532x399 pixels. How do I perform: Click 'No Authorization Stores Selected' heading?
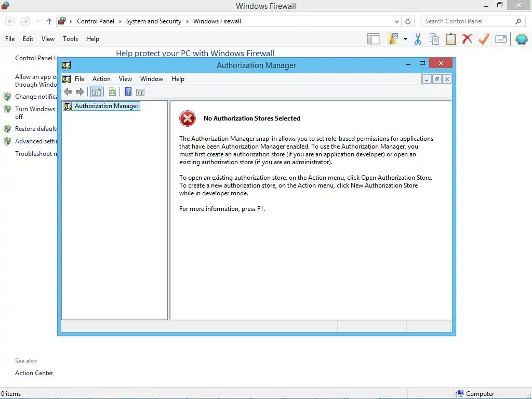252,118
